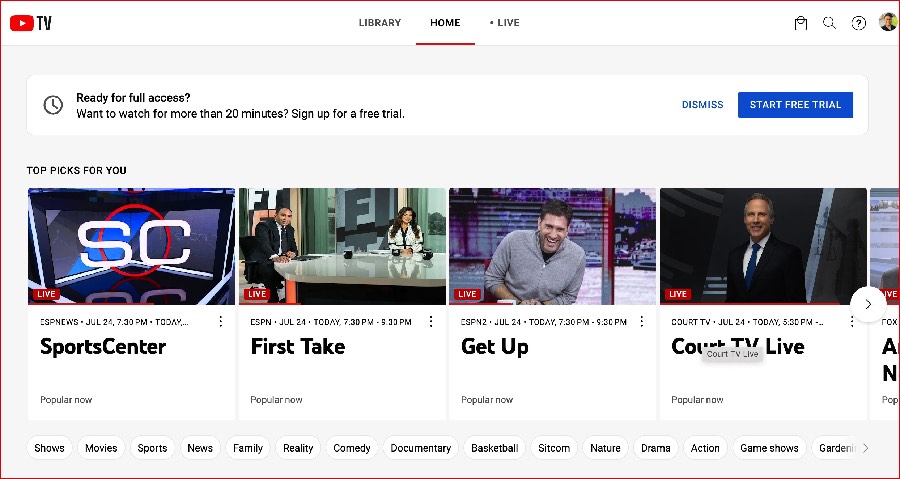
Task: Filter by the Family chip
Action: pyautogui.click(x=247, y=448)
